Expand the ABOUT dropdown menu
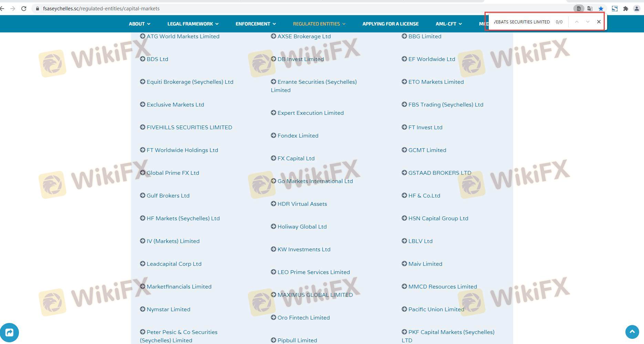Image resolution: width=644 pixels, height=344 pixels. [139, 24]
